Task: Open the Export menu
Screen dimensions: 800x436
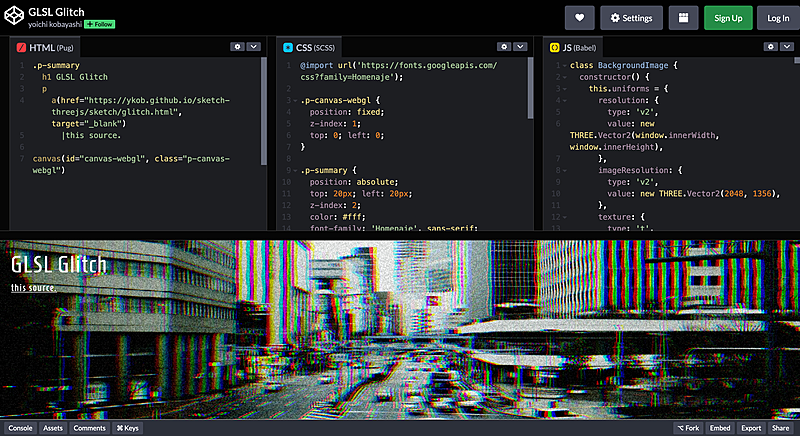Action: pos(751,428)
